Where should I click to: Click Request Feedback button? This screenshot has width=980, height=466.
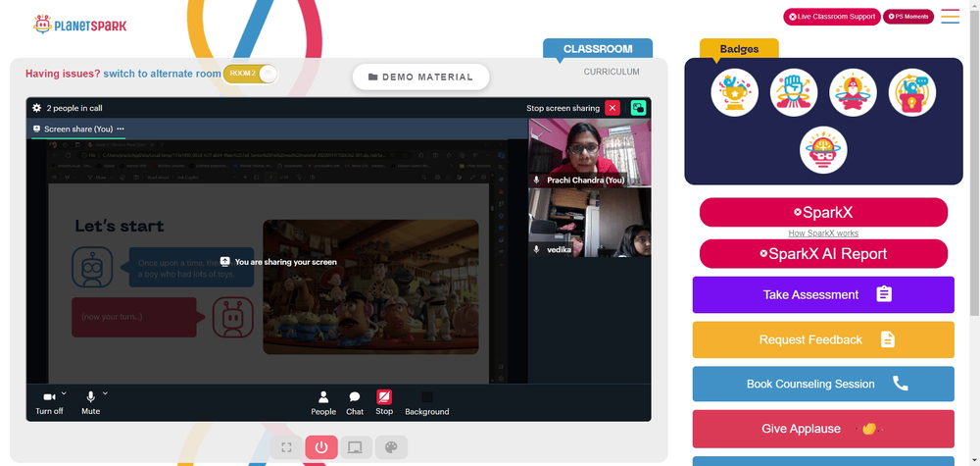pos(823,339)
